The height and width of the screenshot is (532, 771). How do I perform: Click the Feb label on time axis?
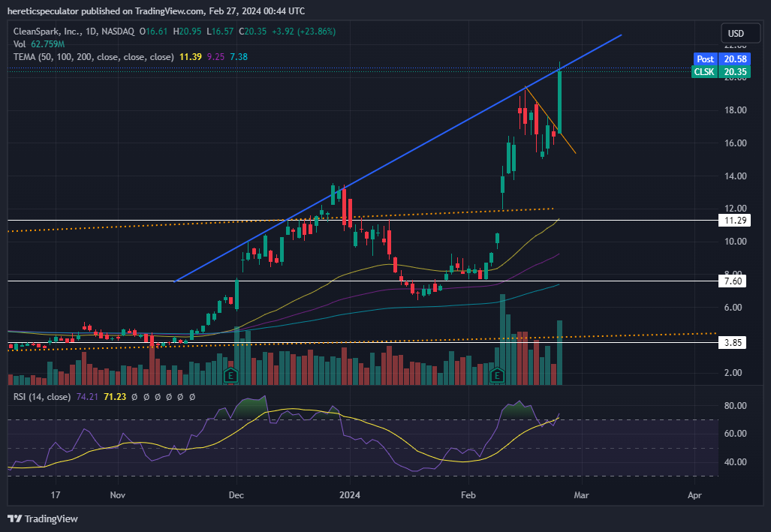pyautogui.click(x=468, y=495)
